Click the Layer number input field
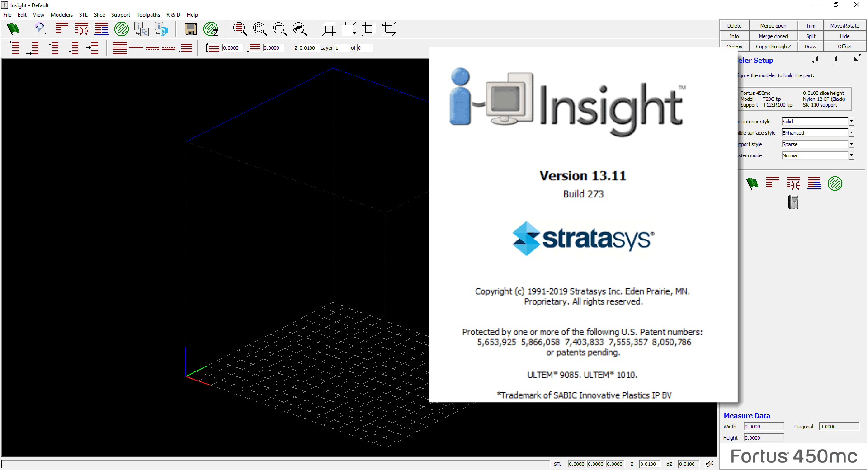Screen dimensions: 868x470 tap(342, 48)
